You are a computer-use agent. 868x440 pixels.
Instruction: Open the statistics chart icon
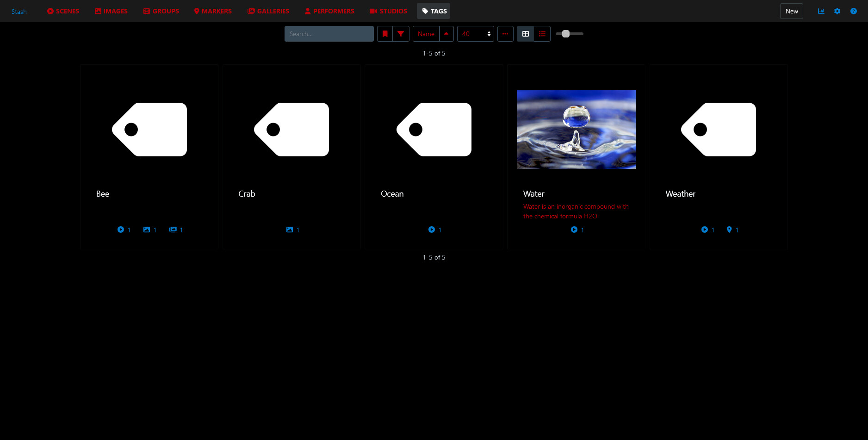tap(821, 11)
